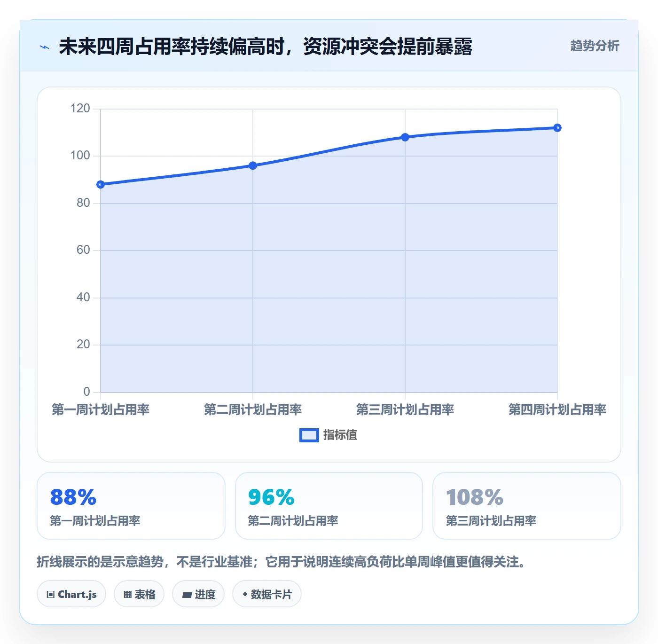Click the diamond icon in the 数据卡片 chip
Viewport: 658px width, 644px height.
tap(245, 594)
